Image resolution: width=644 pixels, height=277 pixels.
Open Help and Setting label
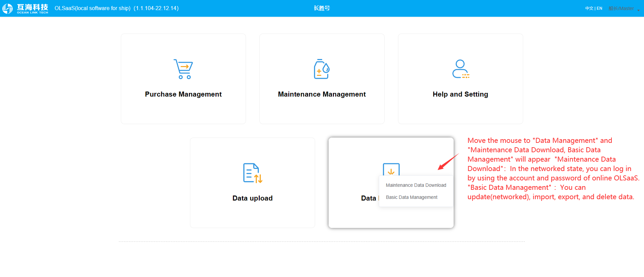460,94
